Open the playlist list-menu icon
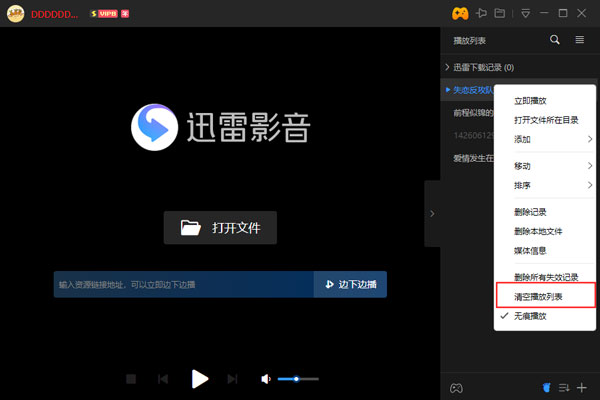 [580, 39]
